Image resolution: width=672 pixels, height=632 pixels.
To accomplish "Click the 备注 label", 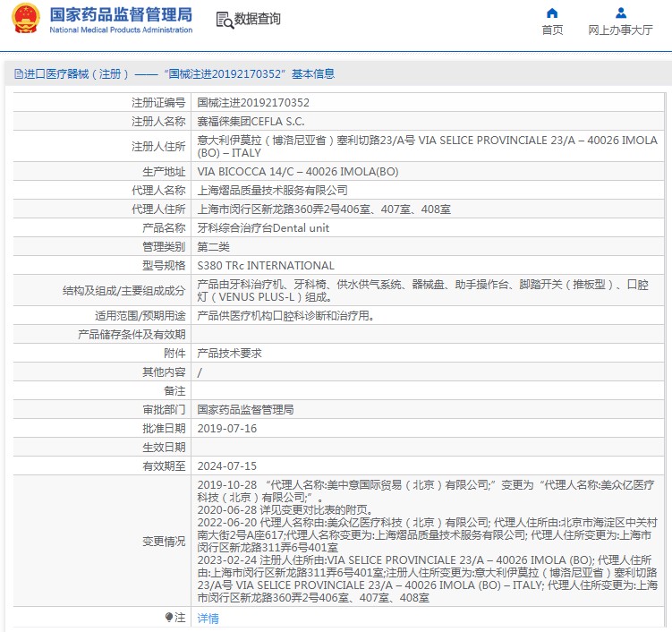I will tap(174, 391).
